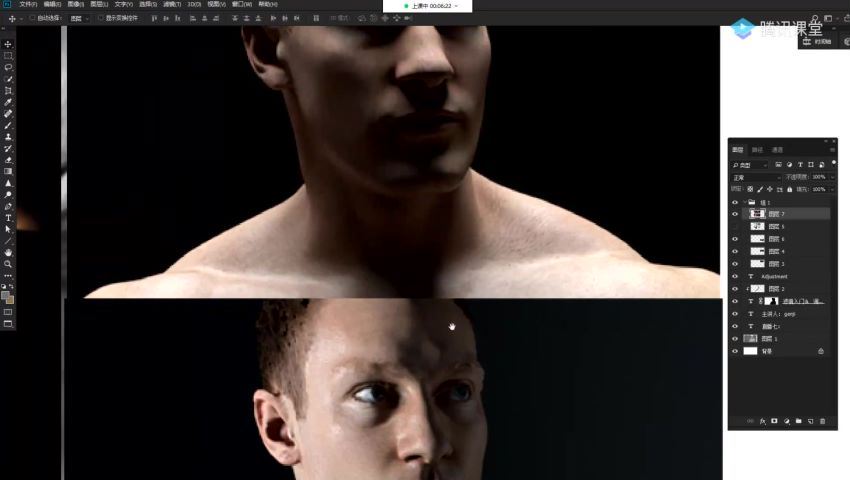Enable the 自动选择 checkbox
This screenshot has height=480, width=850.
coord(33,18)
